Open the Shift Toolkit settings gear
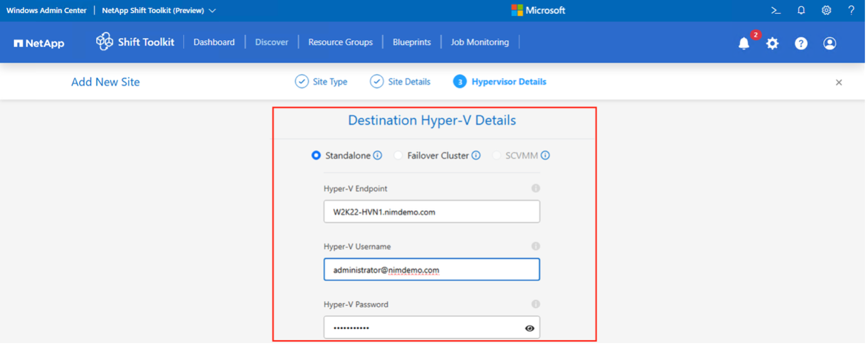Image resolution: width=868 pixels, height=345 pixels. click(773, 43)
